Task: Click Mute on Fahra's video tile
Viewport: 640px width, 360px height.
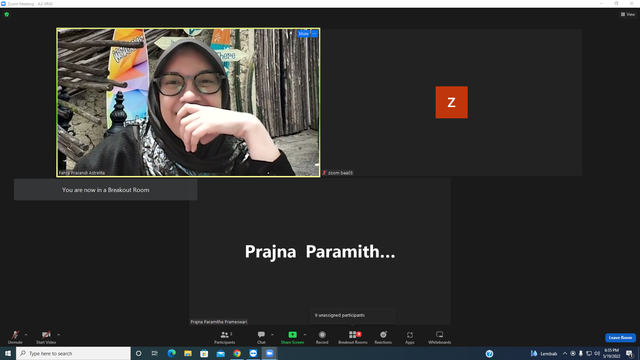Action: 303,34
